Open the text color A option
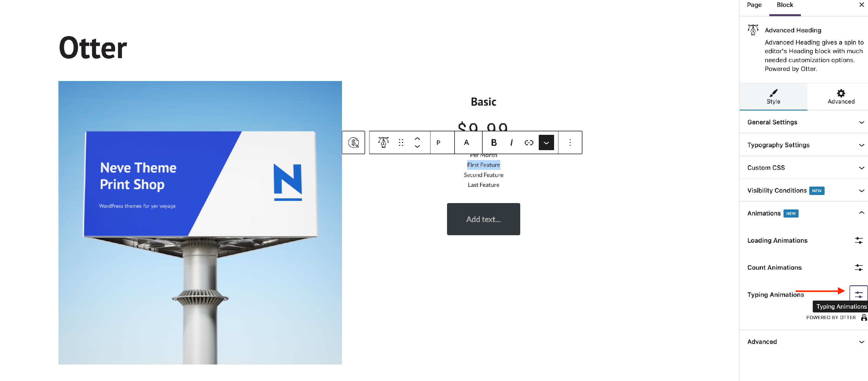The image size is (868, 381). pos(466,143)
